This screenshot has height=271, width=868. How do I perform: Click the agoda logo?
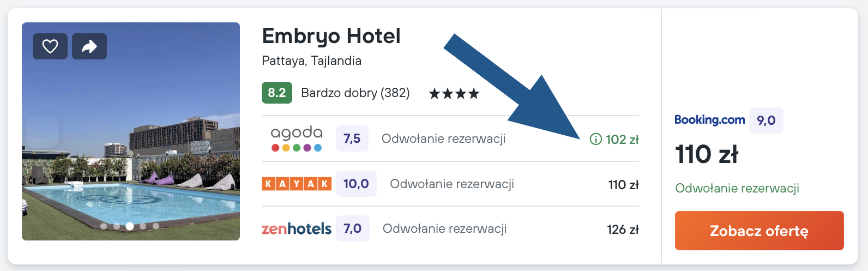297,138
